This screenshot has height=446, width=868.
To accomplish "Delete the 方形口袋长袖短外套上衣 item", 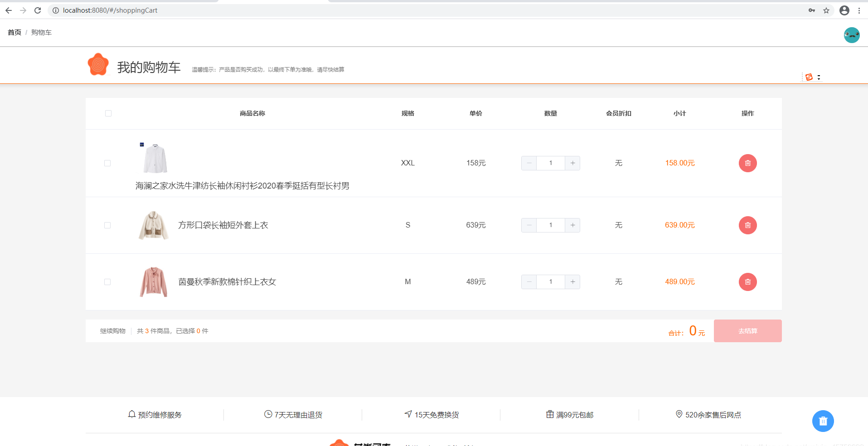I will pyautogui.click(x=748, y=225).
